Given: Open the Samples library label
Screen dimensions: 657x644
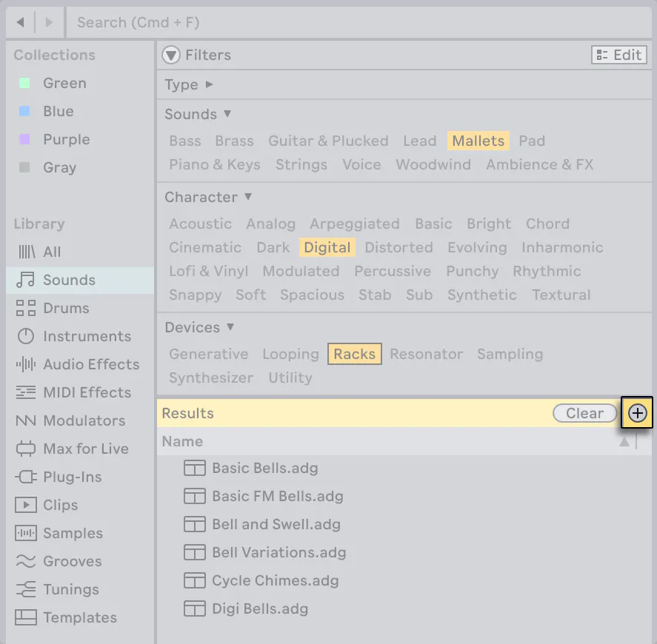Looking at the screenshot, I should tap(73, 533).
